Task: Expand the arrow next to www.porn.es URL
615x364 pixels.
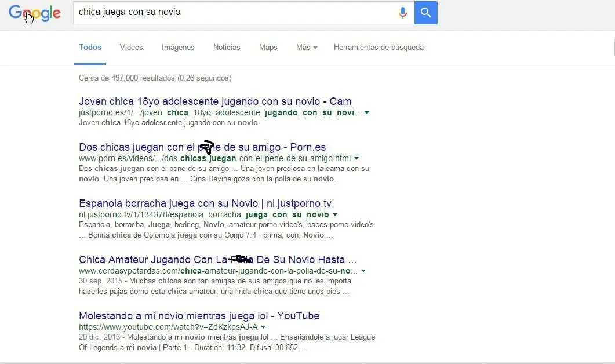Action: 356,158
